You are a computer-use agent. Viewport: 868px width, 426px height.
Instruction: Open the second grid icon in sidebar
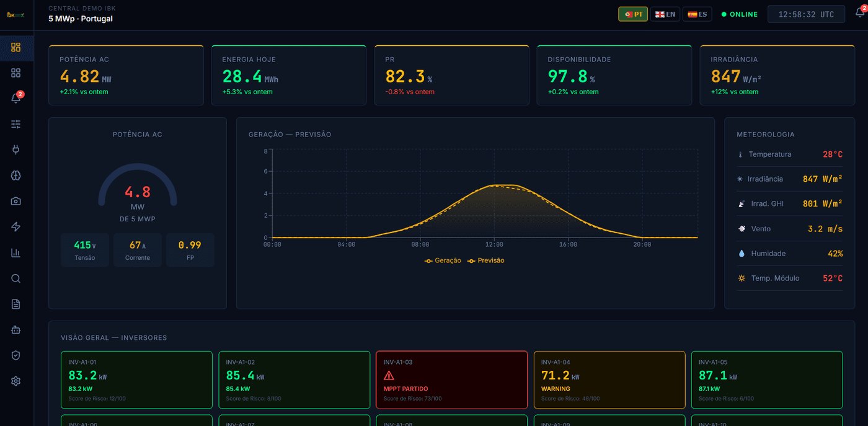tap(16, 73)
